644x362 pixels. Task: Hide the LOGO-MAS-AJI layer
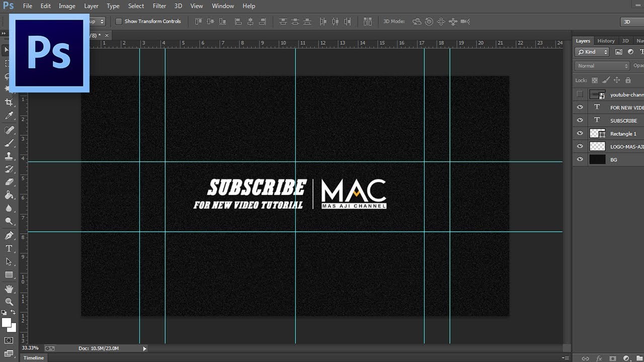coord(580,146)
